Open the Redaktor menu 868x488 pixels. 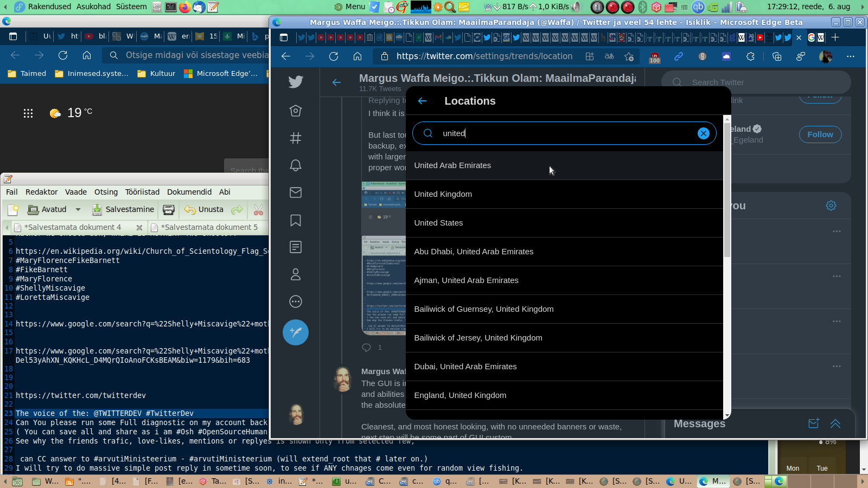(x=42, y=192)
